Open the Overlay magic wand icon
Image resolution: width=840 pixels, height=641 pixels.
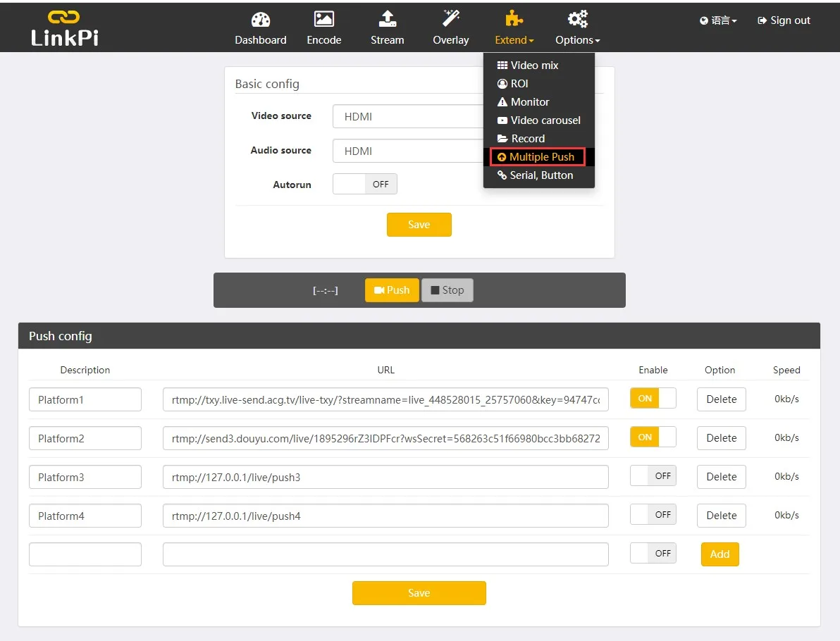coord(450,18)
